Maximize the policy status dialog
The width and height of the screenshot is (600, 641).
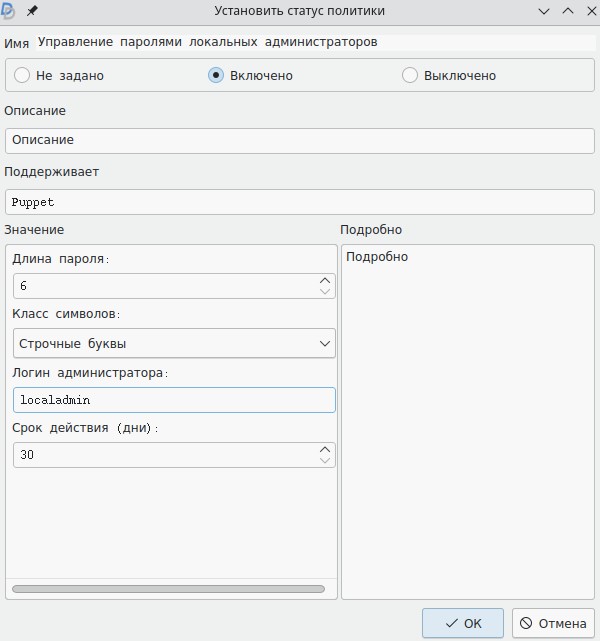point(567,10)
